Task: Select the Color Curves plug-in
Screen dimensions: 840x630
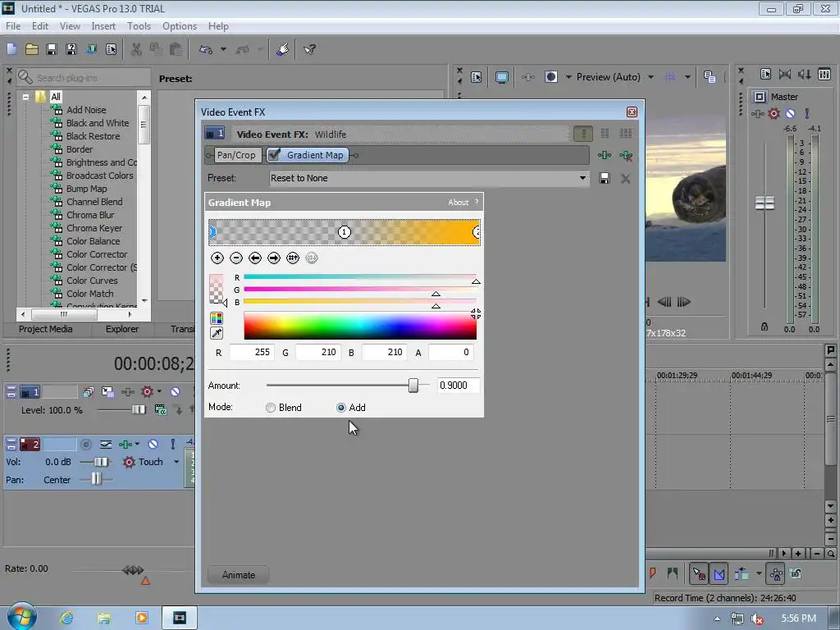Action: click(92, 281)
